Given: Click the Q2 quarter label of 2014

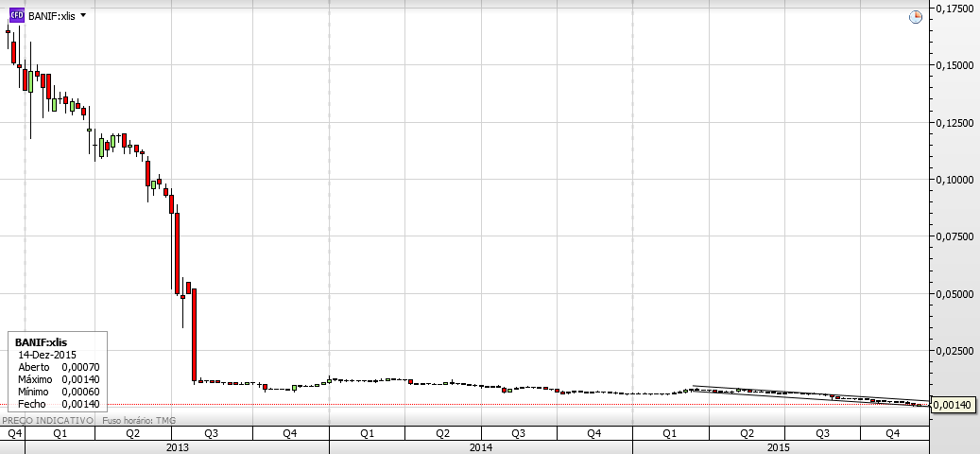Looking at the screenshot, I should click(443, 433).
